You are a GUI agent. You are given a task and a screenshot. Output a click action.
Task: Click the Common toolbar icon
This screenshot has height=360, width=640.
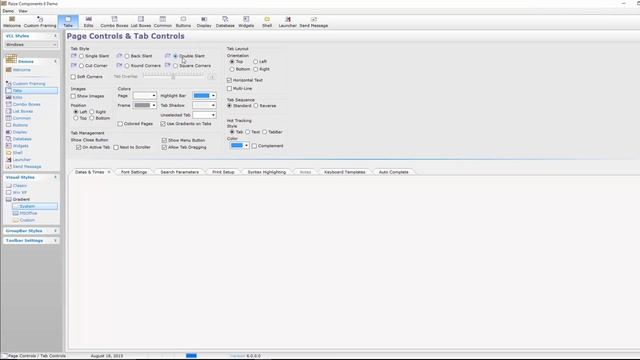pos(163,22)
